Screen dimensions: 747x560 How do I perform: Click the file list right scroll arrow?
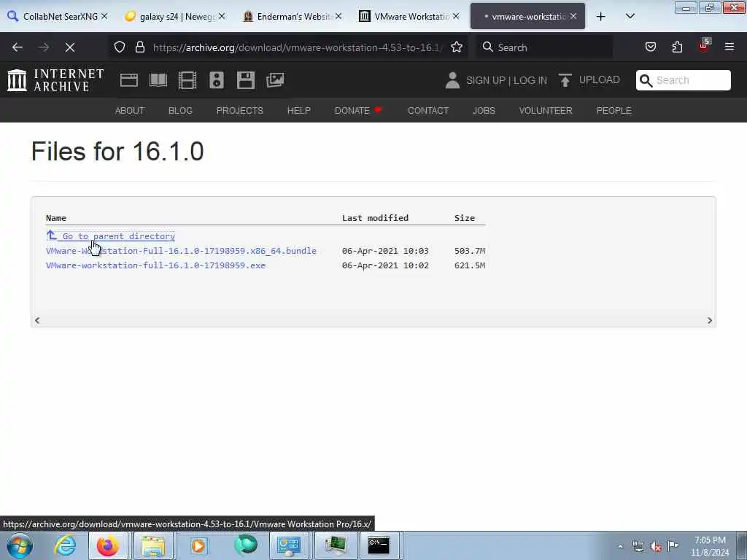[x=709, y=321]
